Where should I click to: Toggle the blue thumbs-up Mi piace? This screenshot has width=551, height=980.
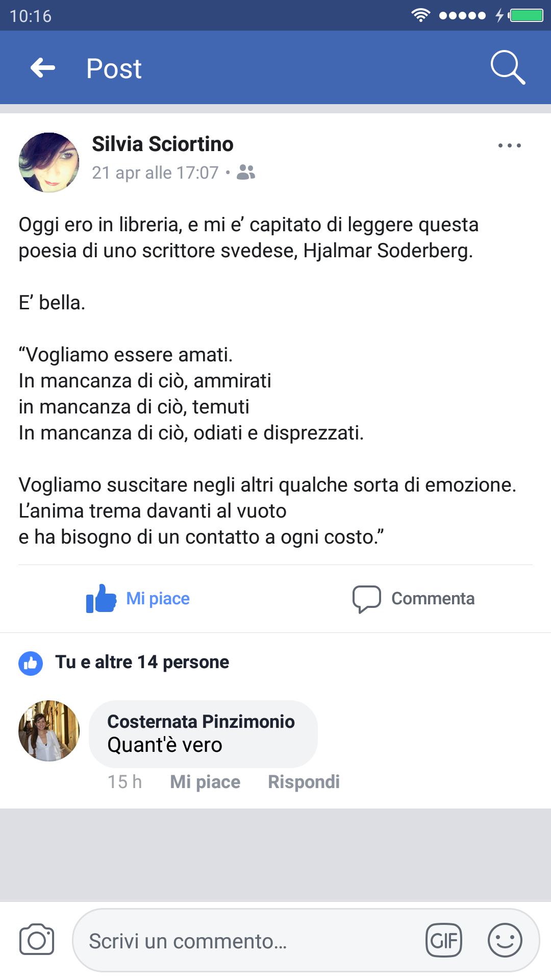(x=102, y=598)
